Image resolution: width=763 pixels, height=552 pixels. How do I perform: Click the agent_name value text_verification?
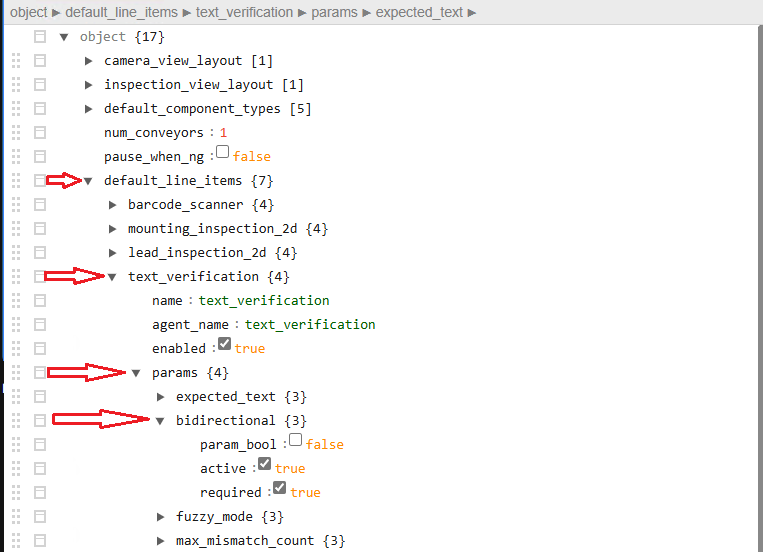point(310,325)
